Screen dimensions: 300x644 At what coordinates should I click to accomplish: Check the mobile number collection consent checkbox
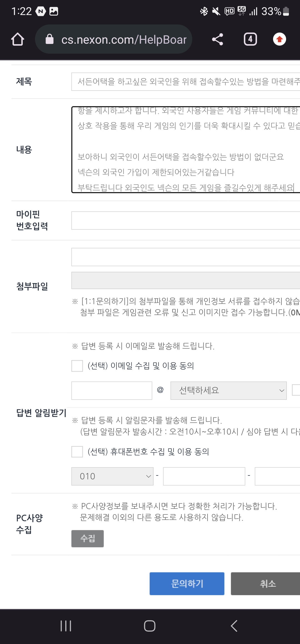[x=77, y=452]
